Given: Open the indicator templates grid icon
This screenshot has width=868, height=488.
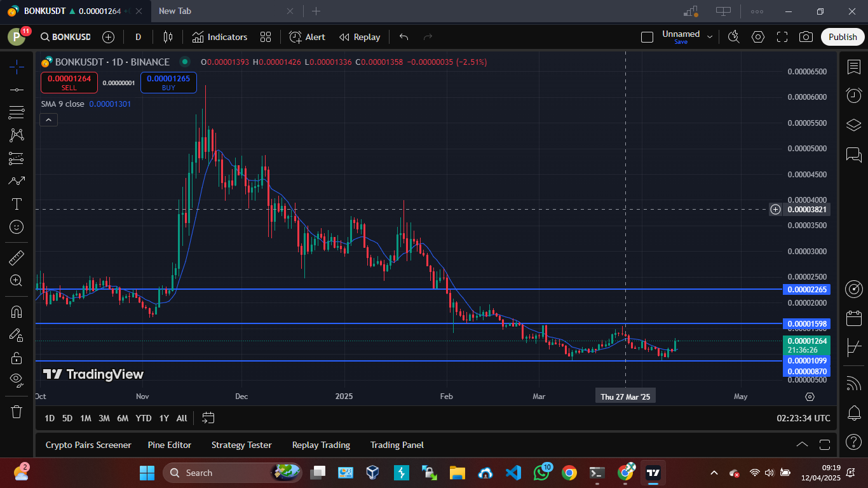Looking at the screenshot, I should [266, 37].
